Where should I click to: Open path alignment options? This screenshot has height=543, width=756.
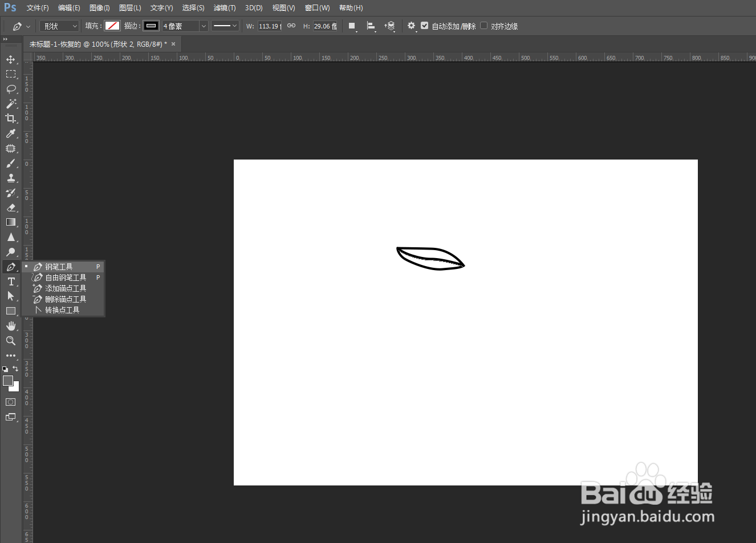371,26
